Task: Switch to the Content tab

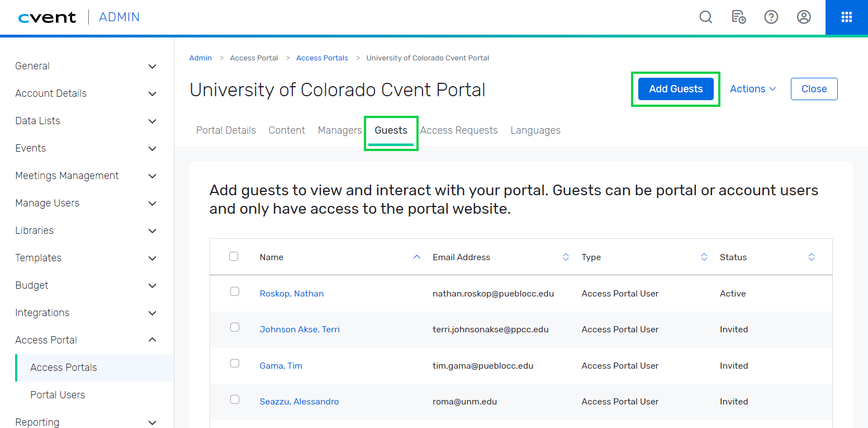Action: tap(287, 130)
